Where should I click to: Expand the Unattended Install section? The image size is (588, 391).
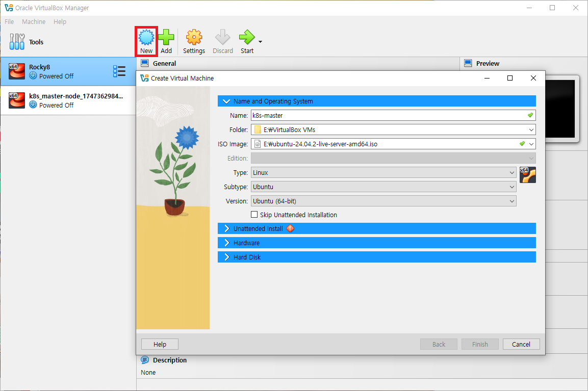(x=376, y=229)
